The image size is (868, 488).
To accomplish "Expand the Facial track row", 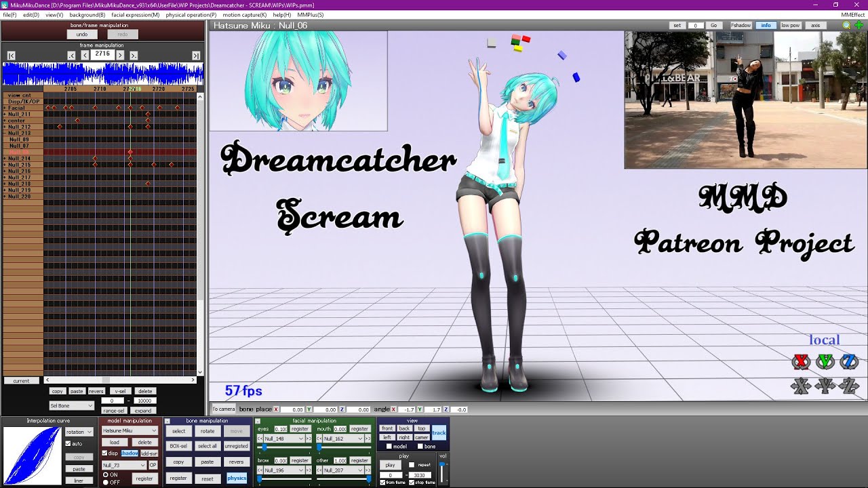I will pos(5,108).
